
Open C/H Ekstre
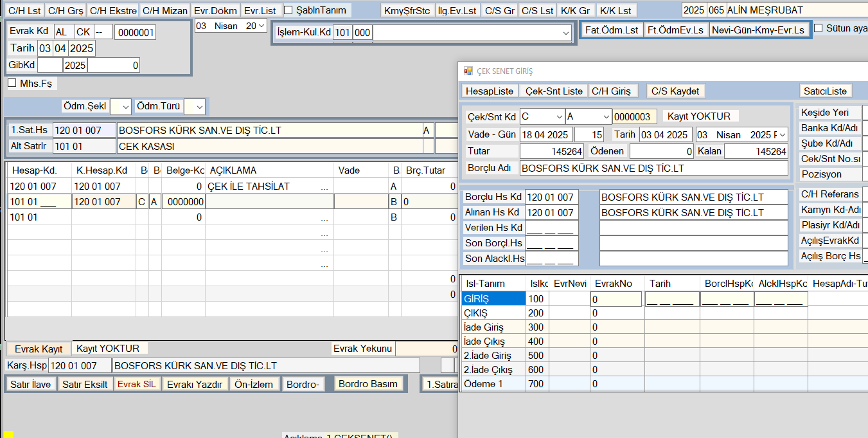113,10
